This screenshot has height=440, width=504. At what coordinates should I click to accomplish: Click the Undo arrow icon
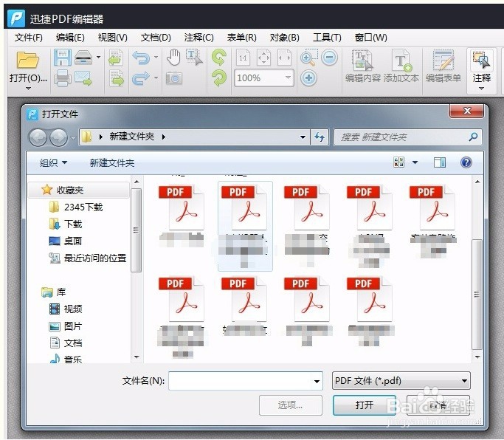coord(141,58)
